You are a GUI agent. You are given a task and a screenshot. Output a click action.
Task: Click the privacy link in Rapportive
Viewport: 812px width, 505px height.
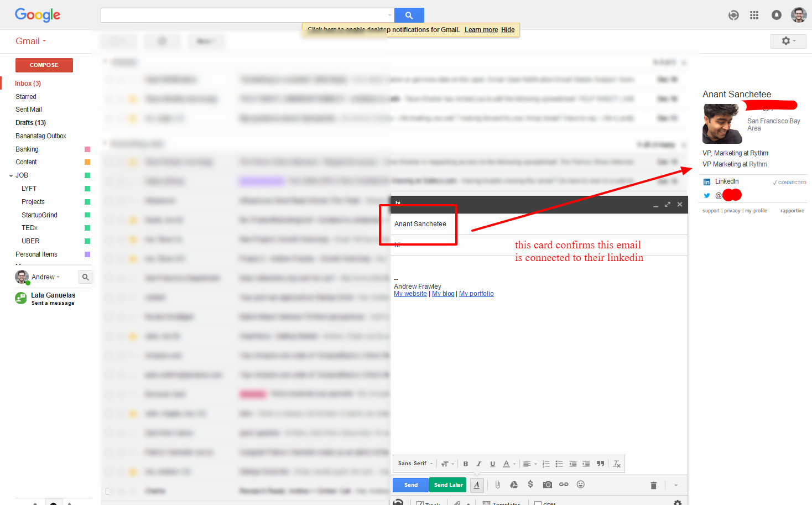(x=732, y=211)
